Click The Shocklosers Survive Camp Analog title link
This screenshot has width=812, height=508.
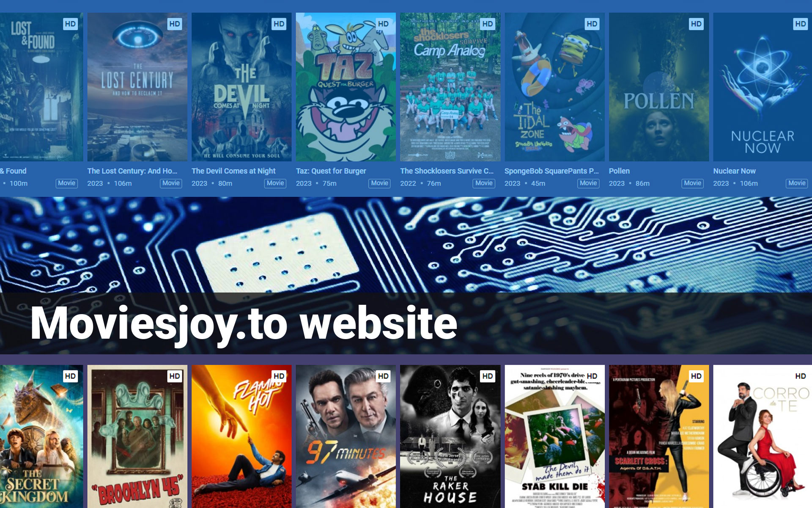point(446,171)
